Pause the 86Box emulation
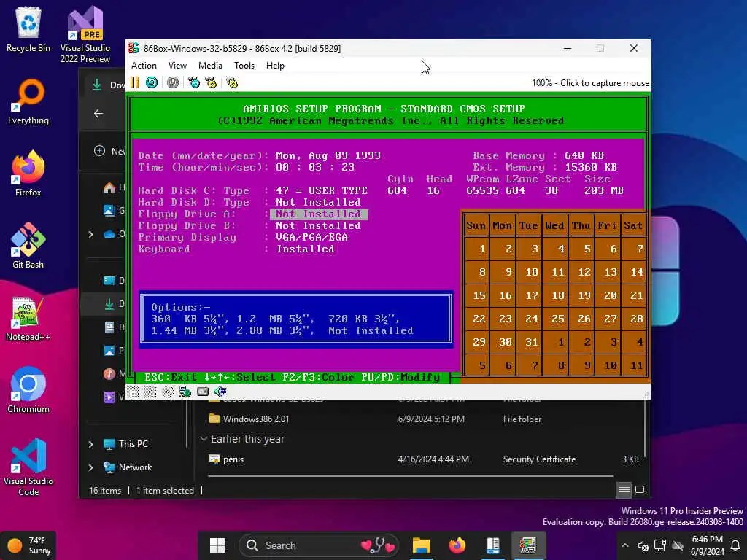 (x=135, y=83)
